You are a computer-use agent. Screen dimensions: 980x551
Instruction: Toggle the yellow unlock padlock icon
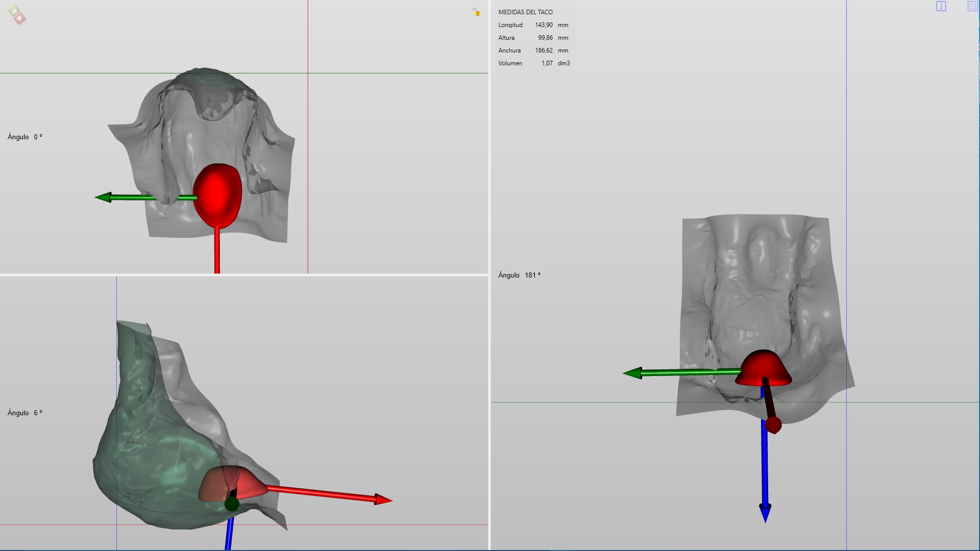tap(476, 12)
